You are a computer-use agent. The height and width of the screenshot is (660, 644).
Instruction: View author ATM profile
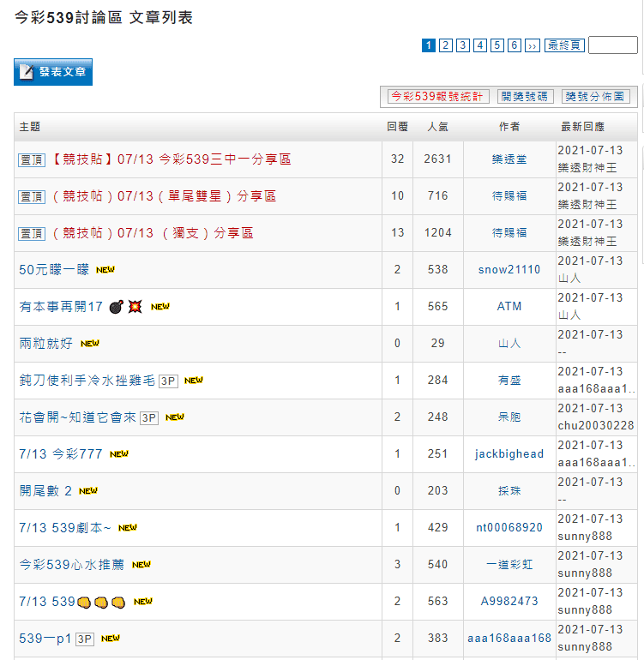tap(509, 307)
